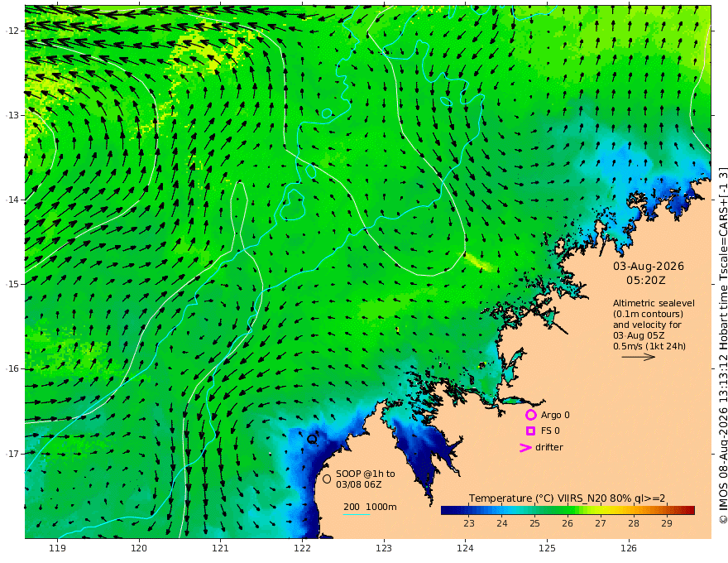Click the latitude axis label -14
The width and height of the screenshot is (728, 563).
pyautogui.click(x=12, y=200)
